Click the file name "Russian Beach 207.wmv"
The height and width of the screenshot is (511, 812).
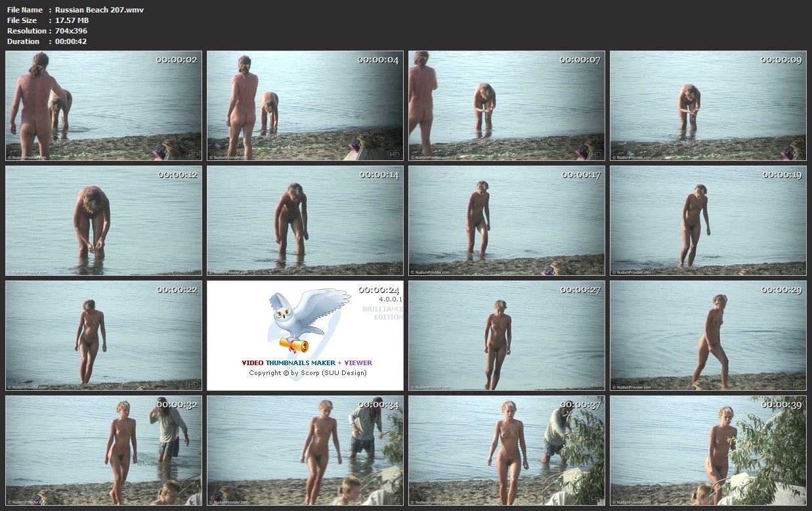99,10
